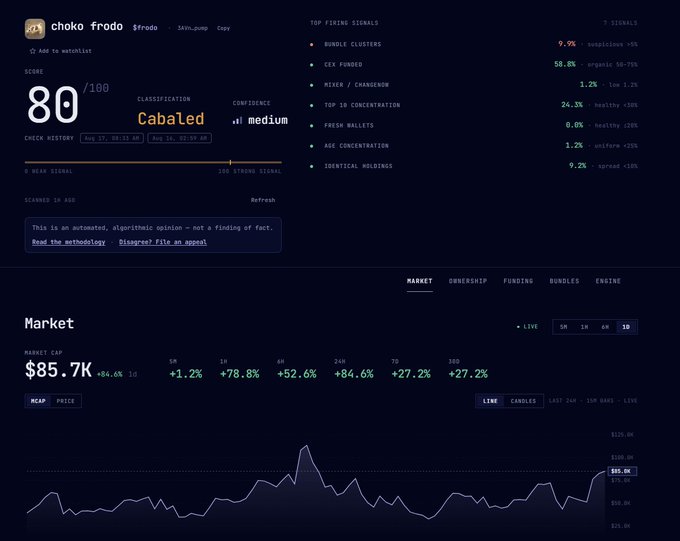680x541 pixels.
Task: Click the orange dot beside Bundle Clusters
Action: (311, 44)
